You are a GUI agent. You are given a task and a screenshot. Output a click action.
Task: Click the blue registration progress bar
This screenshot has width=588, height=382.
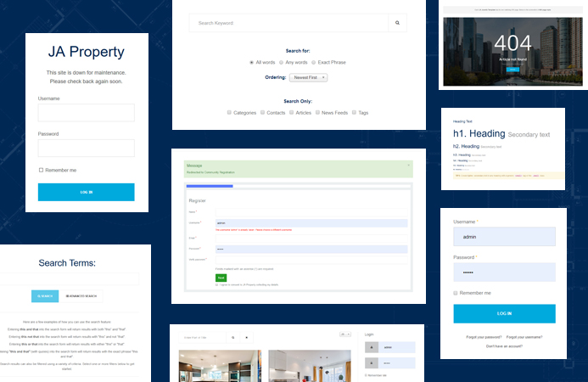click(210, 186)
